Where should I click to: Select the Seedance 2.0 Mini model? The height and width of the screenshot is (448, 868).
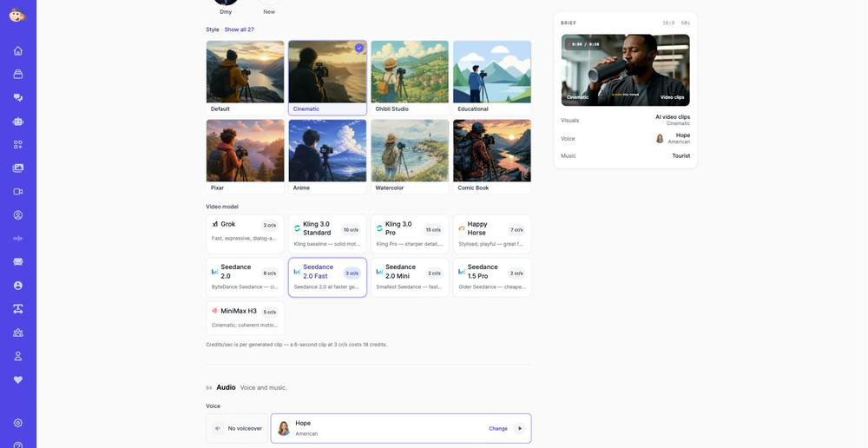[x=410, y=277]
